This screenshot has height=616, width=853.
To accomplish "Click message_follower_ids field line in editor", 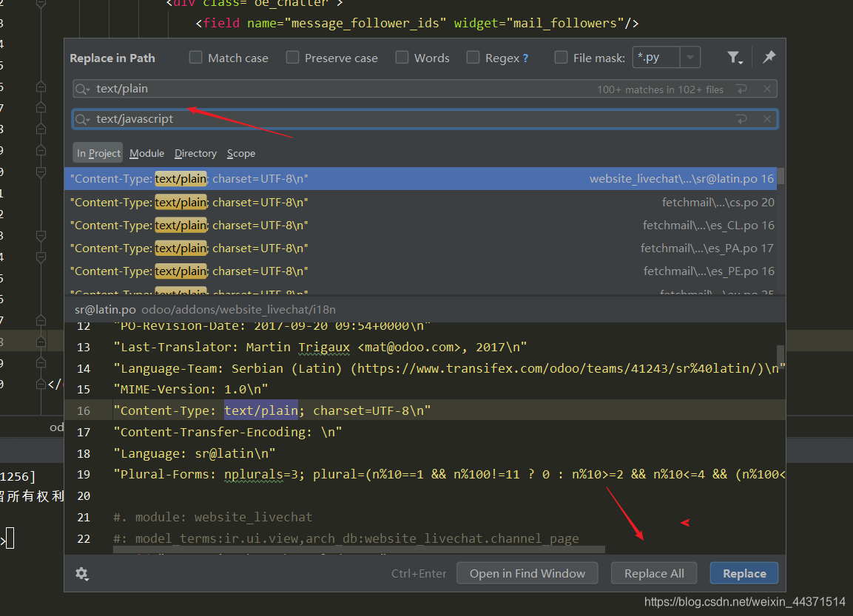I will click(417, 24).
